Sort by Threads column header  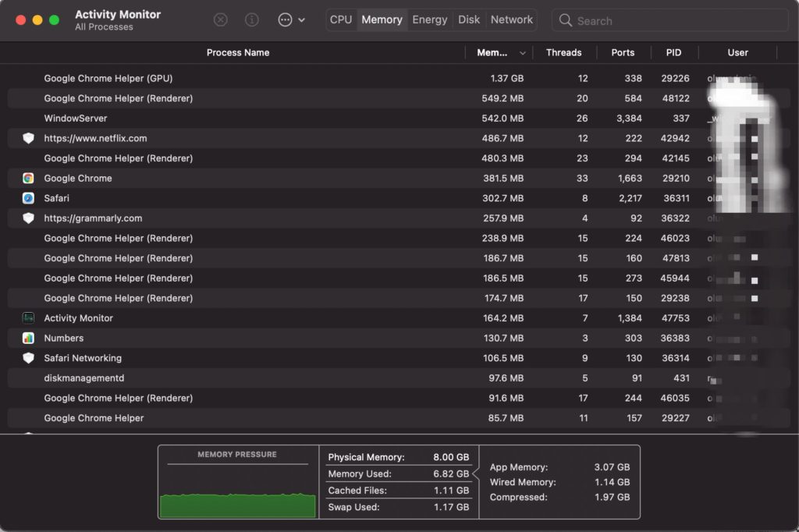[x=563, y=52]
